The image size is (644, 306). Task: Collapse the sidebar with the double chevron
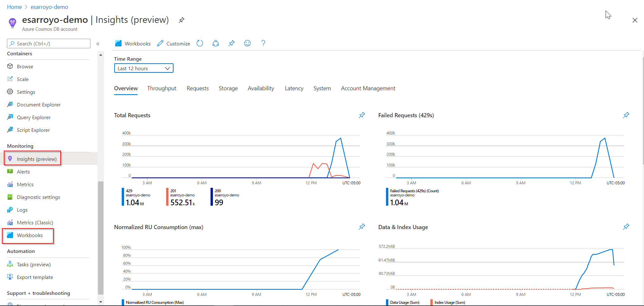[x=98, y=44]
